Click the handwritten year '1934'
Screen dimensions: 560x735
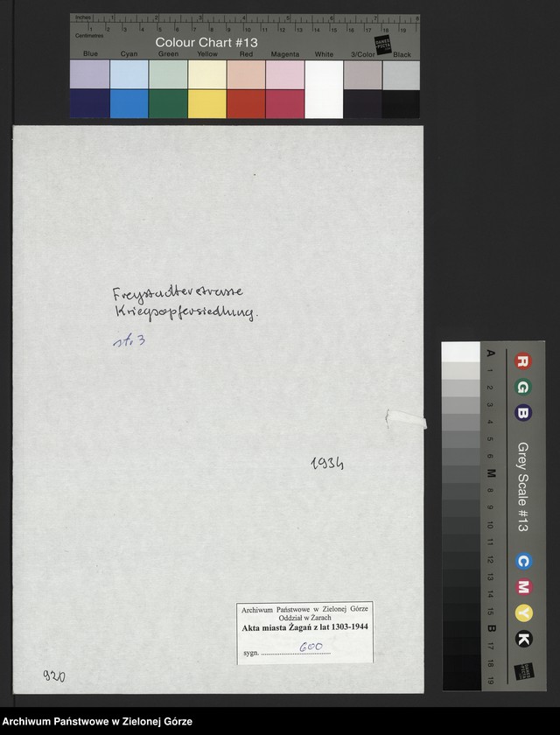click(x=327, y=464)
